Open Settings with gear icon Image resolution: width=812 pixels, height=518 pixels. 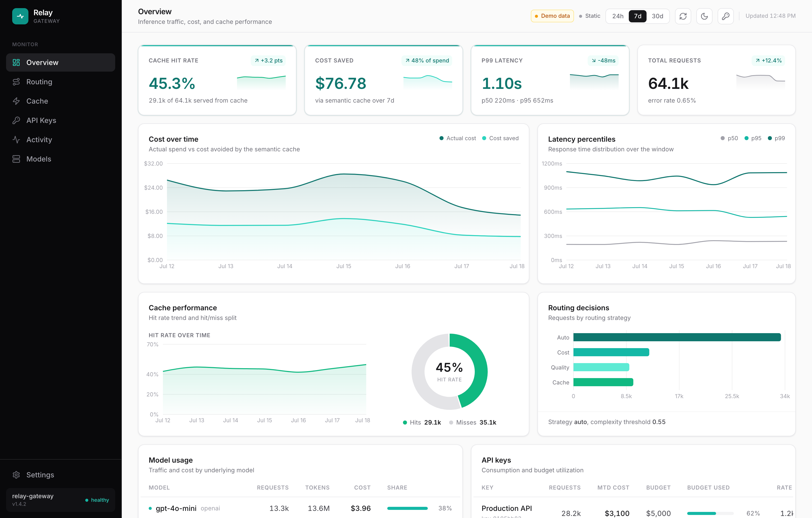click(x=61, y=475)
